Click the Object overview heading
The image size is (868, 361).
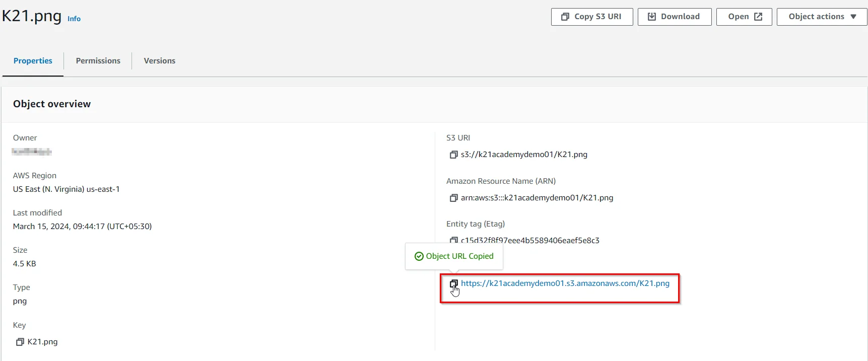click(x=52, y=104)
